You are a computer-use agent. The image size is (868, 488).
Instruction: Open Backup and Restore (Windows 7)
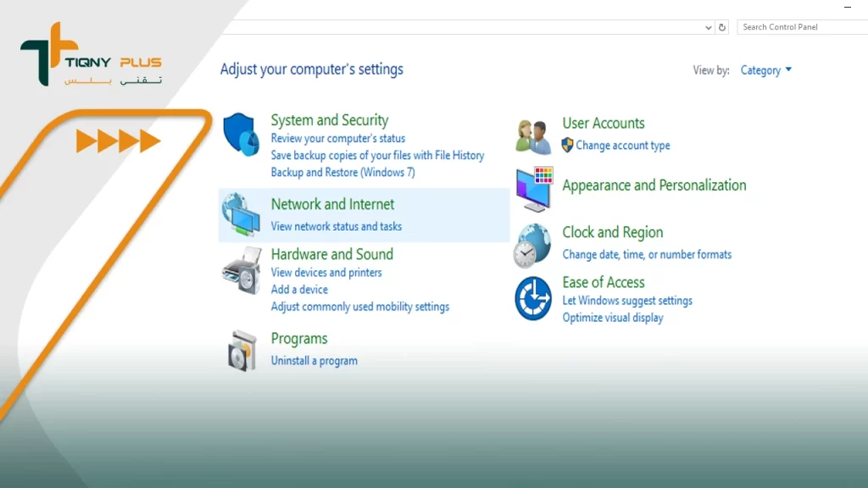click(342, 172)
